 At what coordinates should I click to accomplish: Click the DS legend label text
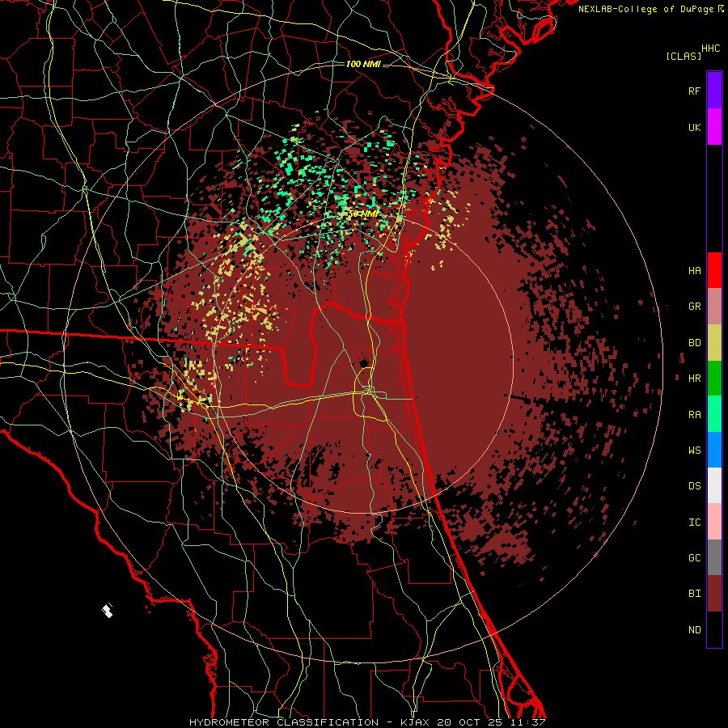694,486
